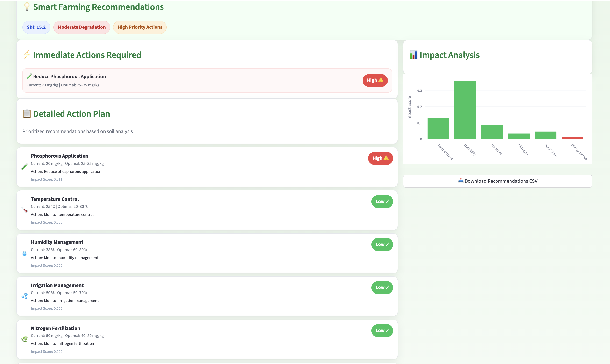Click the SDI: 15.2 badge
This screenshot has width=610, height=364.
pos(36,27)
